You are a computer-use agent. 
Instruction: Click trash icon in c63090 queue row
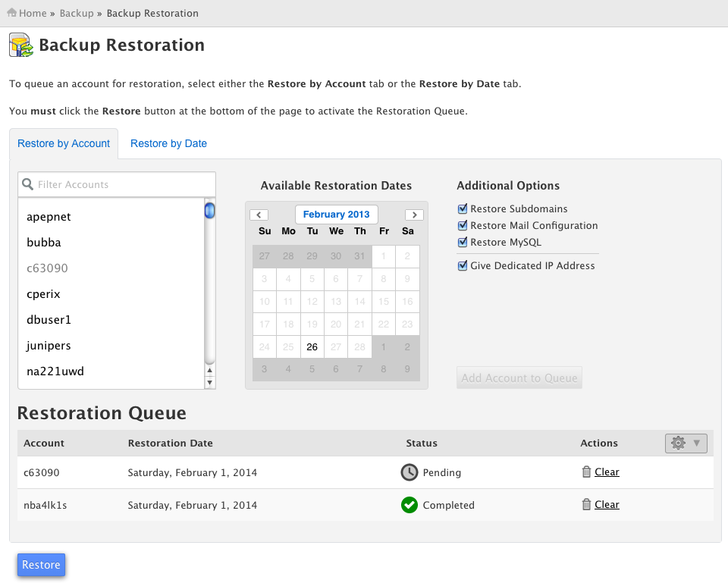point(586,472)
